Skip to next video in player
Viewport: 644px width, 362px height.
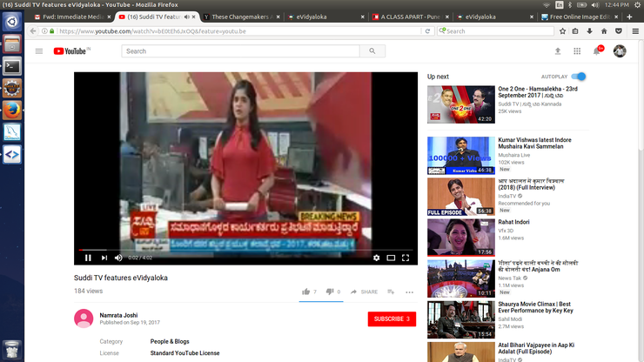104,258
